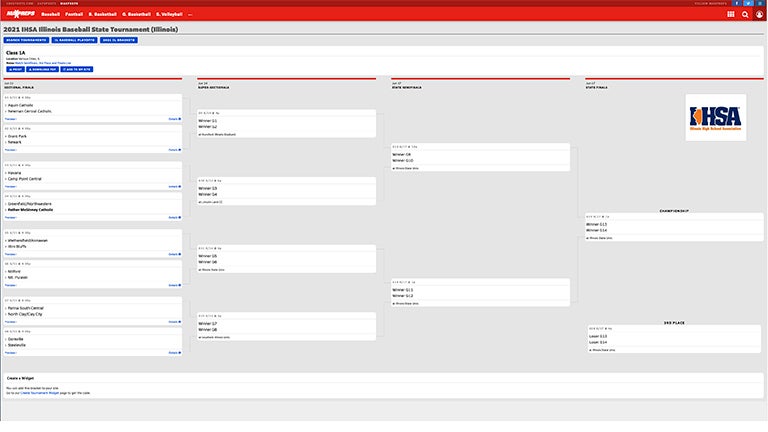Click the Facebook icon in top bar
Viewport: 768px width, 432px height.
click(x=736, y=3)
